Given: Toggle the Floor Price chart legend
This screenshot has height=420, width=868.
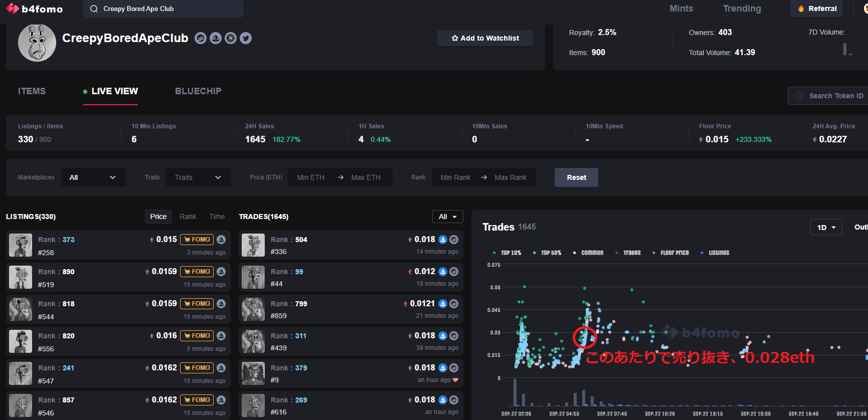Looking at the screenshot, I should [x=670, y=253].
